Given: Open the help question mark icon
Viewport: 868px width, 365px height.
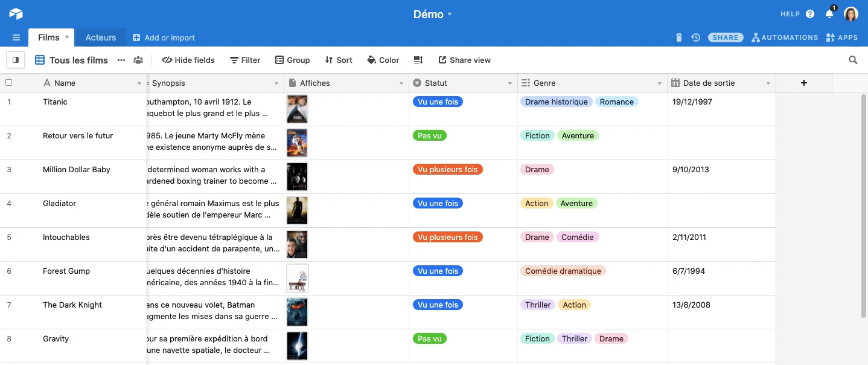Looking at the screenshot, I should click(x=810, y=14).
